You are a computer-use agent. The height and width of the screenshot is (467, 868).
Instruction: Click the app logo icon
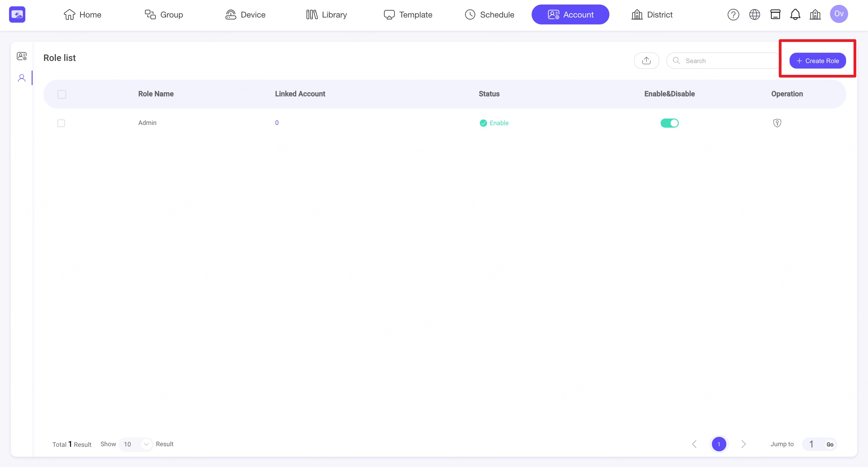point(17,14)
